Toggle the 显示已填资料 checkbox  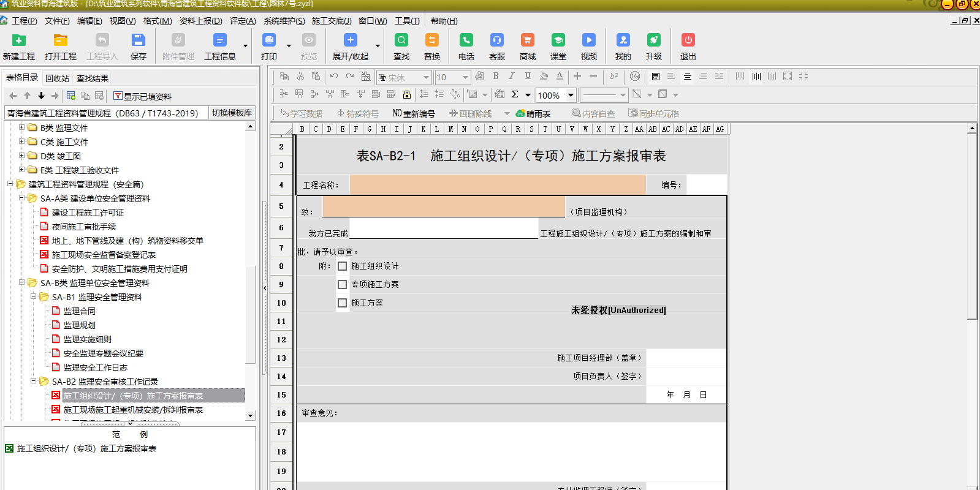click(x=118, y=96)
